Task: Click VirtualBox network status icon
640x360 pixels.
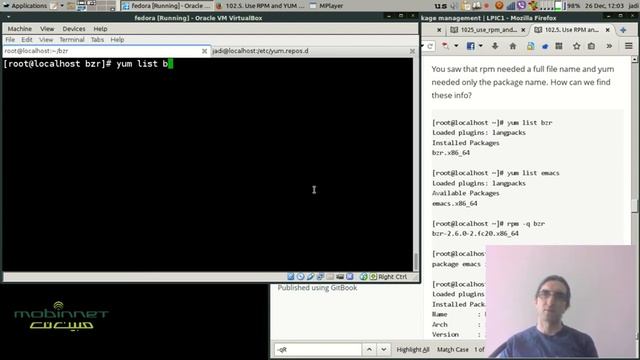Action: tap(320, 277)
